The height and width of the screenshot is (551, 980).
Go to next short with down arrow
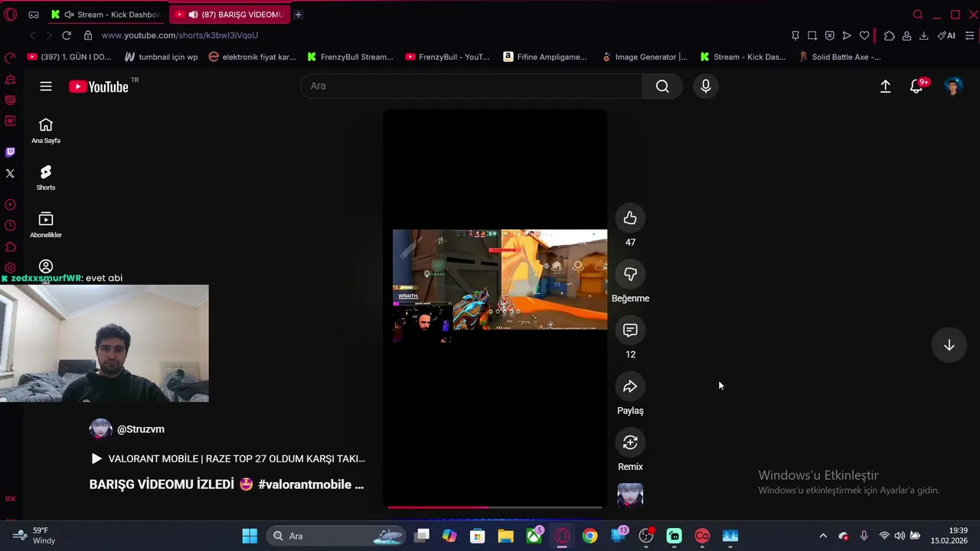[x=949, y=345]
